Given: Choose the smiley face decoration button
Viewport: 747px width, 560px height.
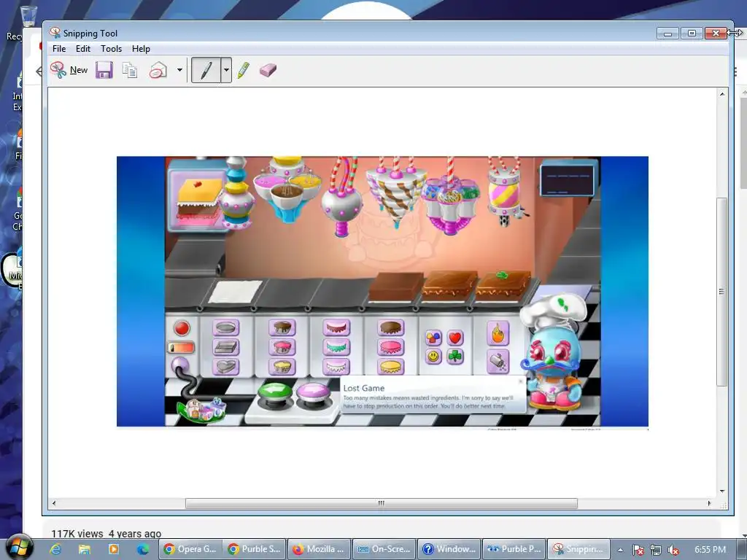Looking at the screenshot, I should (x=433, y=356).
